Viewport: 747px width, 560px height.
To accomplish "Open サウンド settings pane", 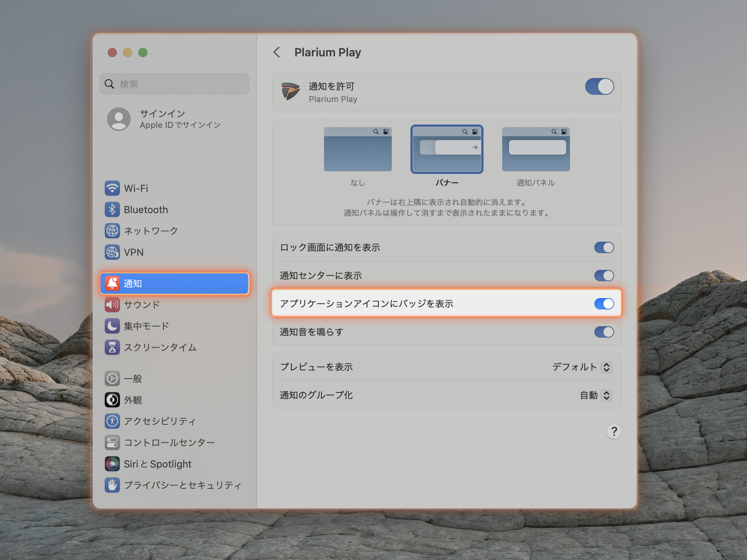I will (175, 305).
